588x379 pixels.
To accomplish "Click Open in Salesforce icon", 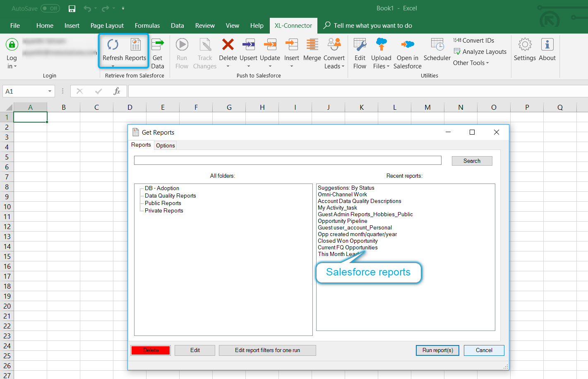I will pos(408,44).
